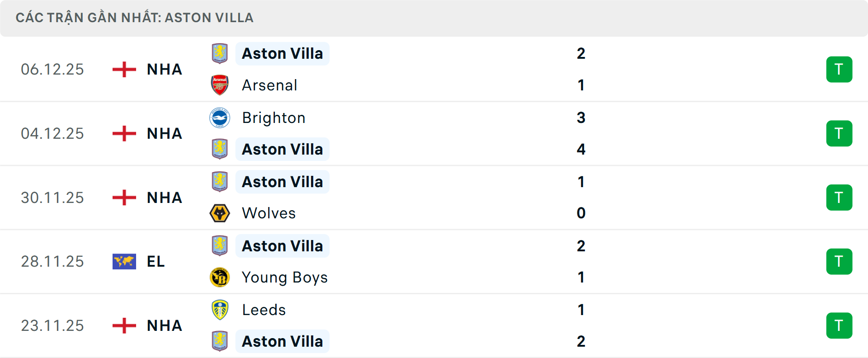Select the Leeds club logo
This screenshot has width=868, height=358.
pos(220,310)
